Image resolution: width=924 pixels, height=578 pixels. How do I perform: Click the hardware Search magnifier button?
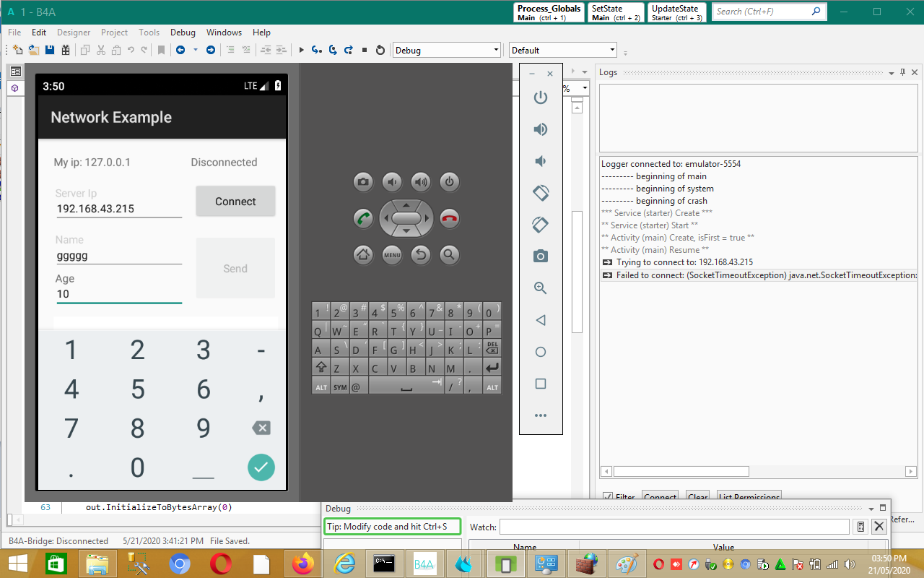(450, 254)
